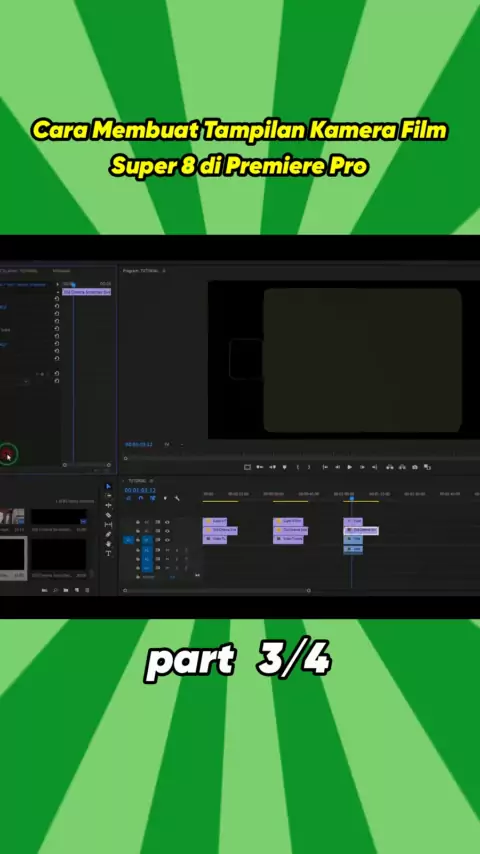Screen dimensions: 480x854
Task: Expand the Effect Controls mini timeline arrow
Action: [58, 284]
